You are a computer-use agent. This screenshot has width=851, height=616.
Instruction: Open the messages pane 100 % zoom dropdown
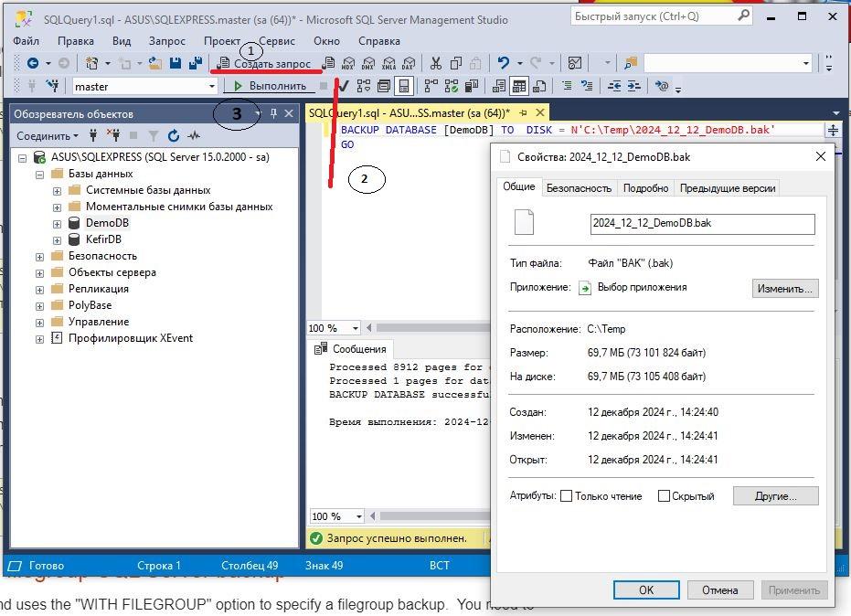tap(358, 516)
